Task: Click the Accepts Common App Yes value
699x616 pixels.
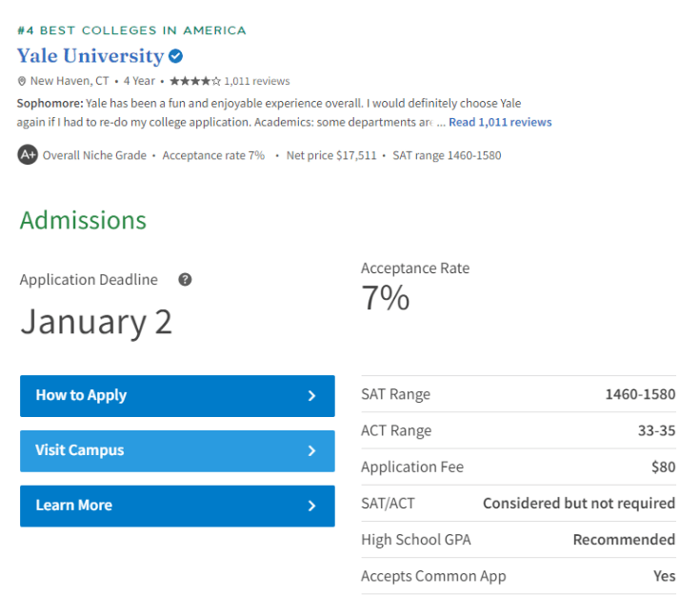Action: [x=665, y=576]
